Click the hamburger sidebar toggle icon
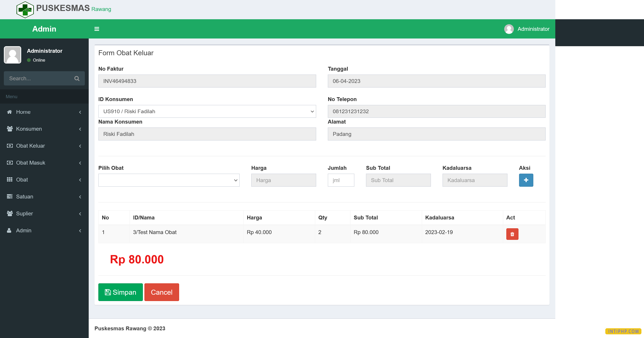 [97, 29]
